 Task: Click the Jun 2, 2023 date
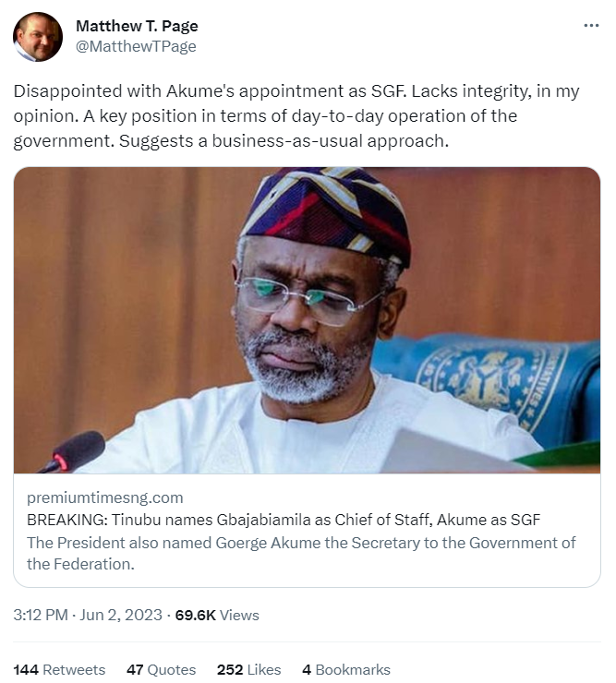[121, 615]
